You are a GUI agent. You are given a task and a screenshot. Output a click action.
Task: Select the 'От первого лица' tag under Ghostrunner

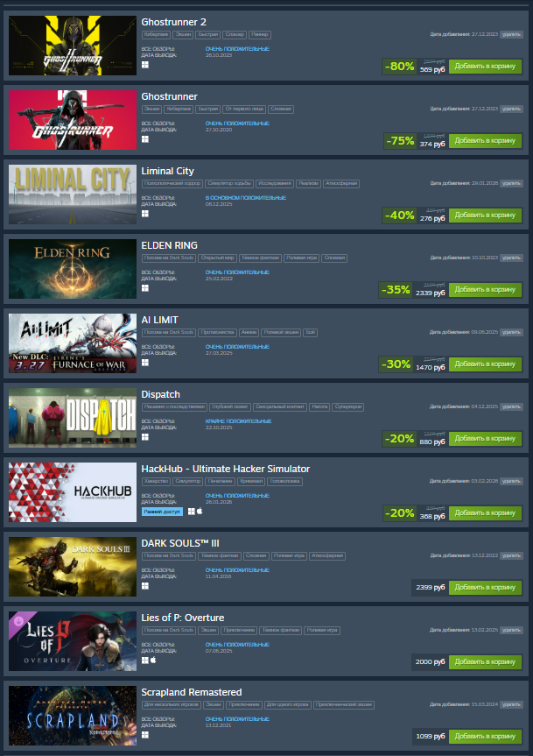[x=244, y=109]
